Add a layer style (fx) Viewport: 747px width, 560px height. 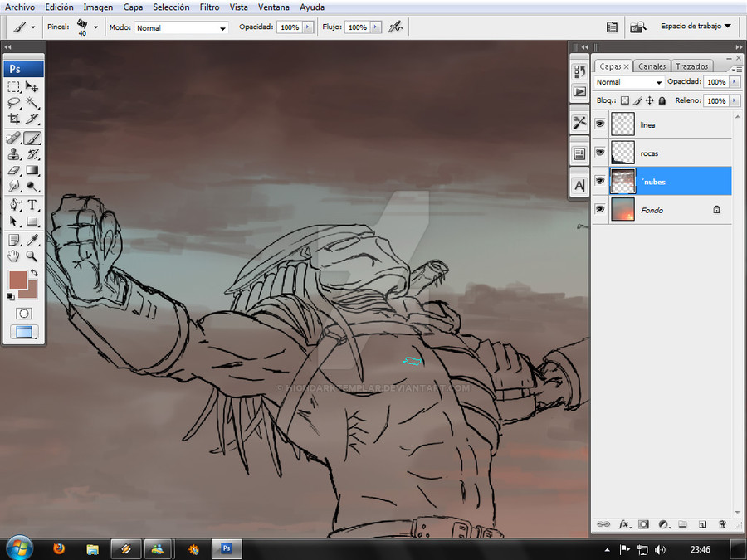(623, 524)
